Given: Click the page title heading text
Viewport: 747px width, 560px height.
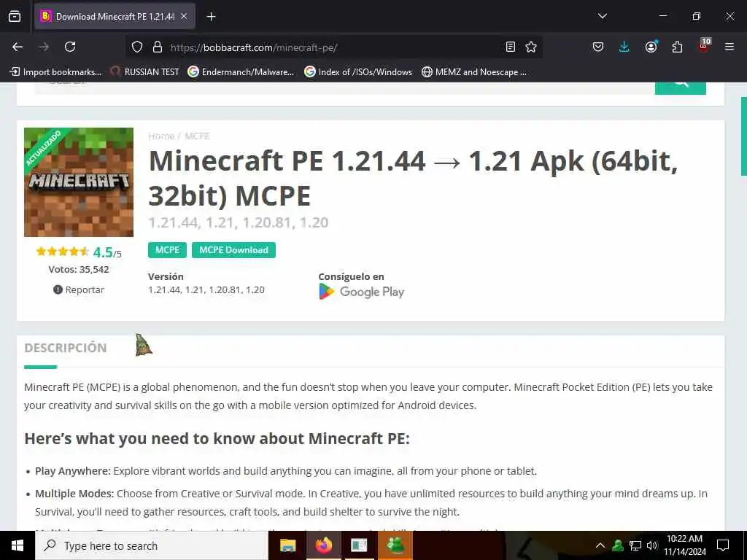Looking at the screenshot, I should [x=413, y=178].
